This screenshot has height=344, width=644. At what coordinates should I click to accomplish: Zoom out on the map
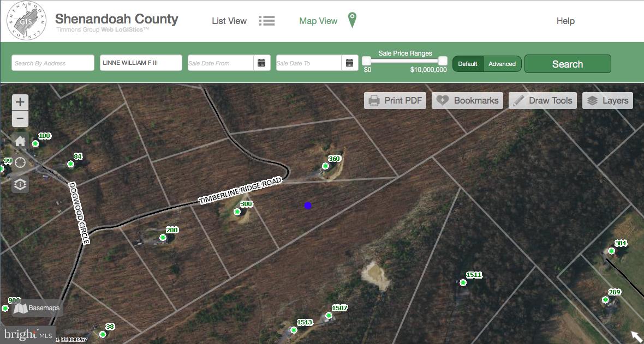point(20,119)
